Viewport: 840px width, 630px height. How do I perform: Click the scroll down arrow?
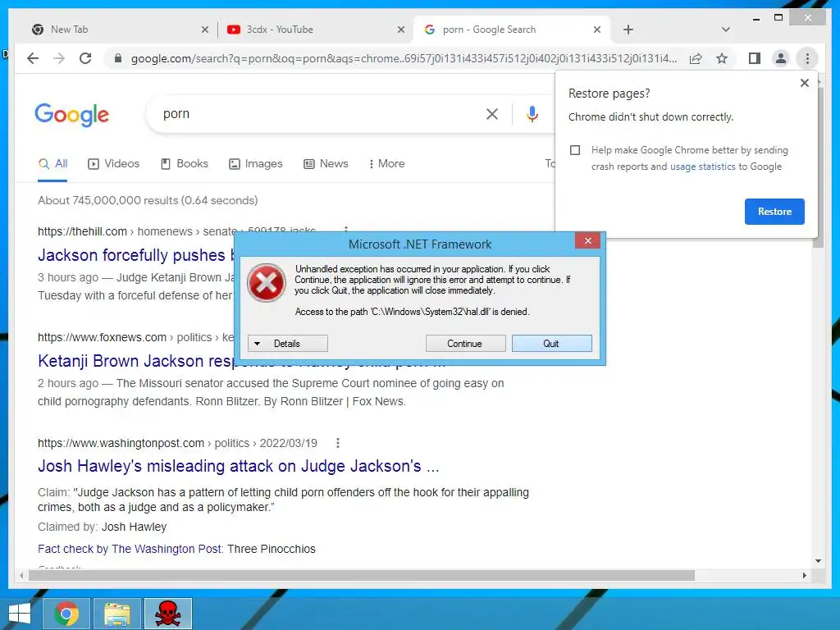point(818,561)
